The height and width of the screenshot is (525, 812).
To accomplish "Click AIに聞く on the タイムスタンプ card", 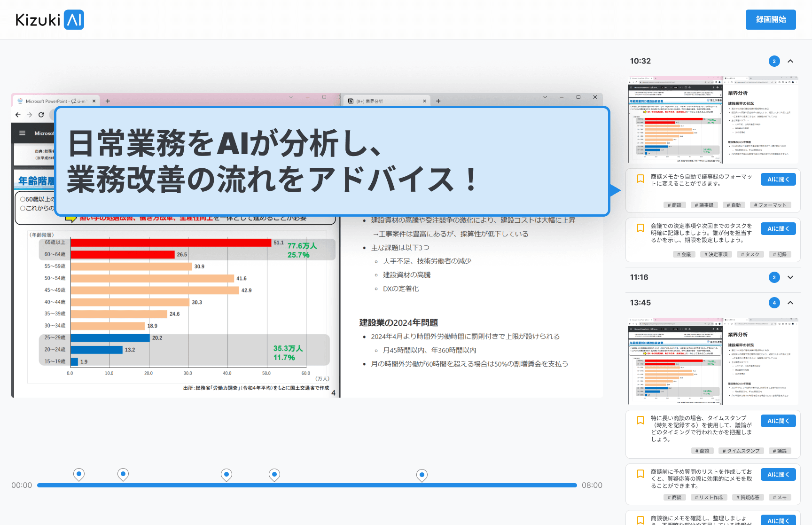I will [778, 421].
